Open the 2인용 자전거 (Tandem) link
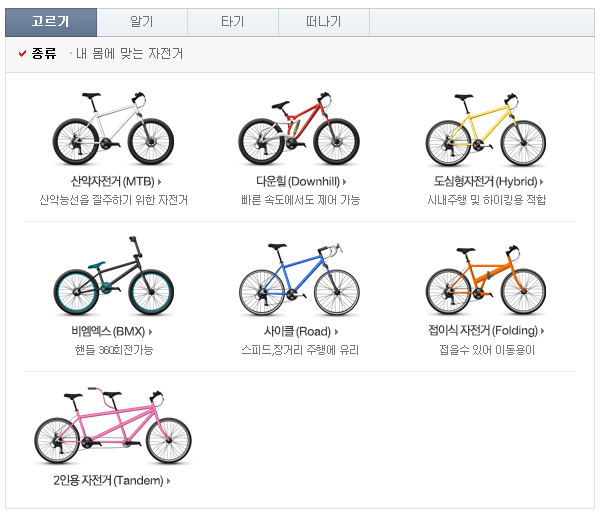Screen dimensions: 600x515 [x=112, y=481]
